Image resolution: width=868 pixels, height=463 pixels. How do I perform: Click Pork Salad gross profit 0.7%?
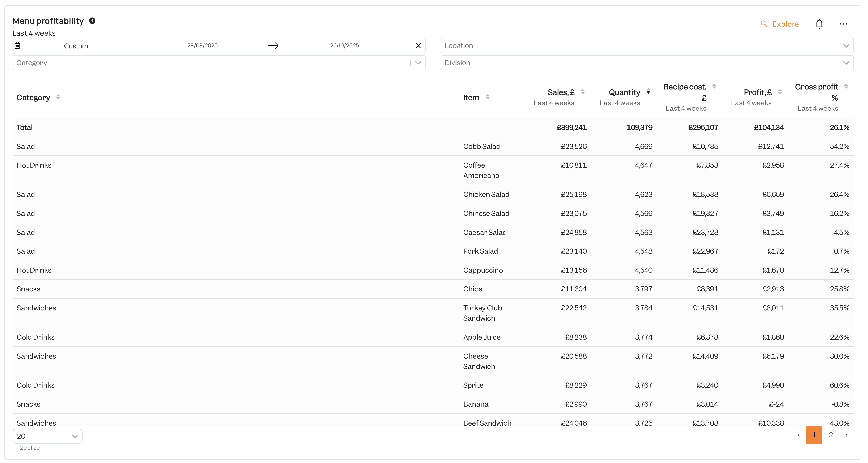[841, 251]
